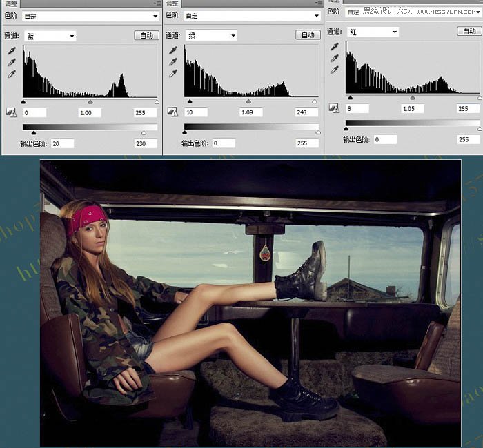Select black point eyedropper in blue channel panel
Image resolution: width=483 pixels, height=448 pixels.
pos(12,51)
